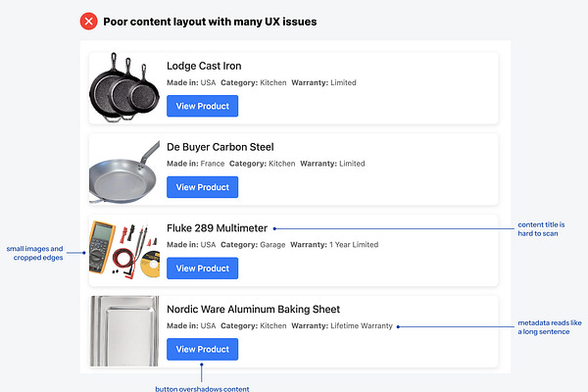Click the 'content title is hard to scan' note
This screenshot has width=588, height=392.
541,229
